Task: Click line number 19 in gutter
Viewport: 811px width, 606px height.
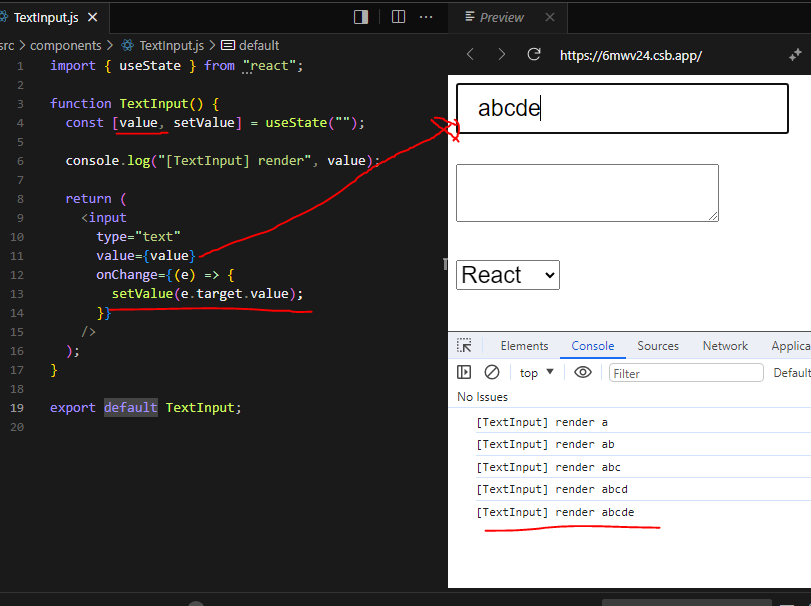Action: point(17,408)
